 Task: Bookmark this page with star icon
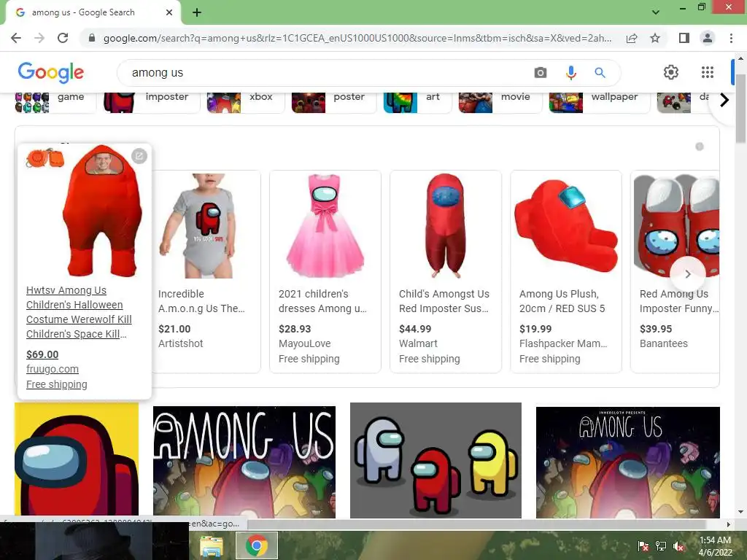click(655, 38)
